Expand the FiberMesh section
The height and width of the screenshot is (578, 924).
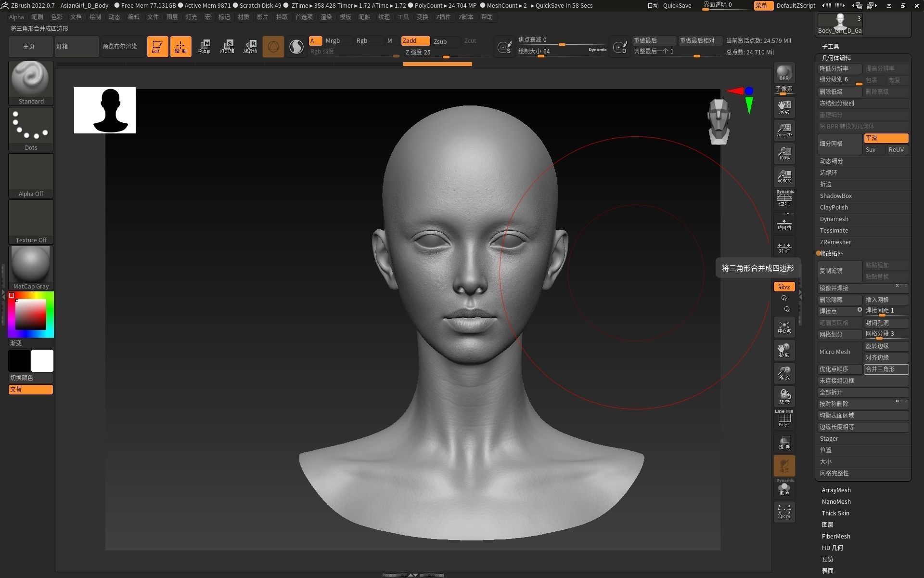(836, 536)
